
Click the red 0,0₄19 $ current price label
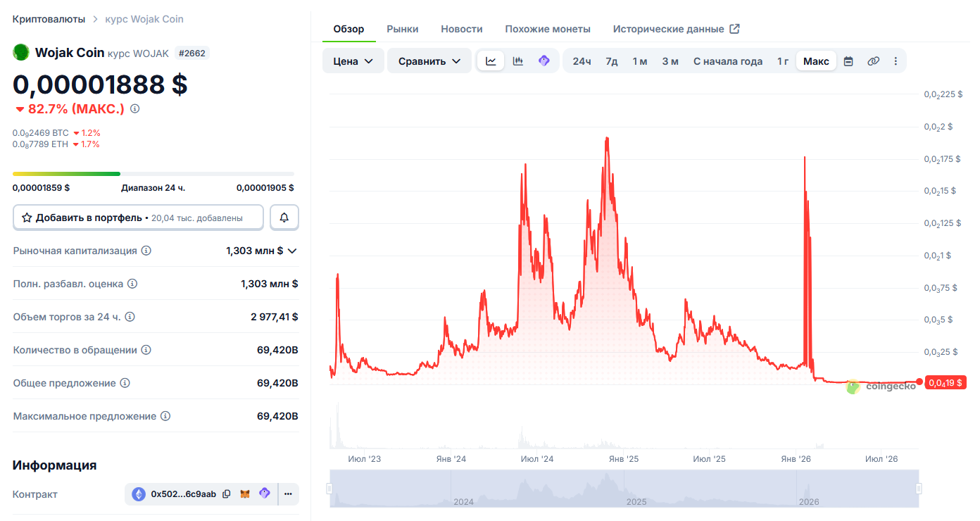click(946, 382)
